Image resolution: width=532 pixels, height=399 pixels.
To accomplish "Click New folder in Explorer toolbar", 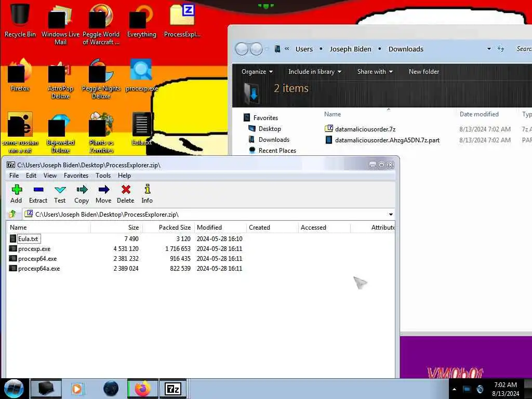I will pyautogui.click(x=424, y=72).
